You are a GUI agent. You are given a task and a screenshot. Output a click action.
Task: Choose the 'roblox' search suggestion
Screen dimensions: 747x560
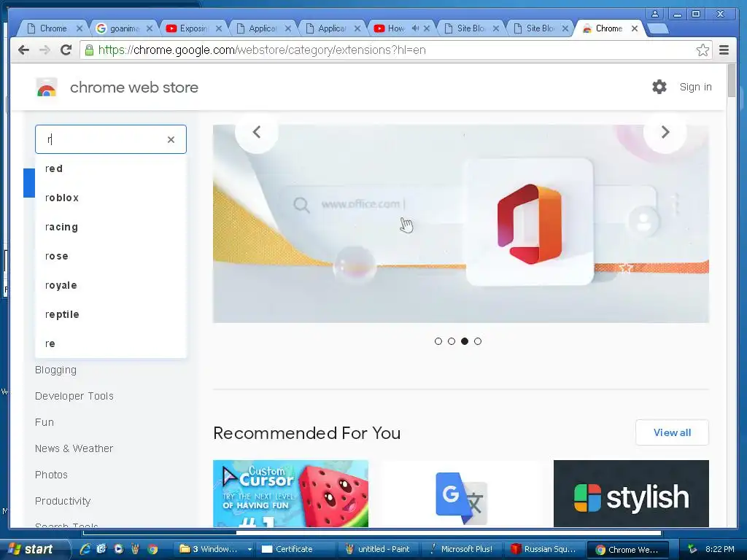pyautogui.click(x=111, y=198)
